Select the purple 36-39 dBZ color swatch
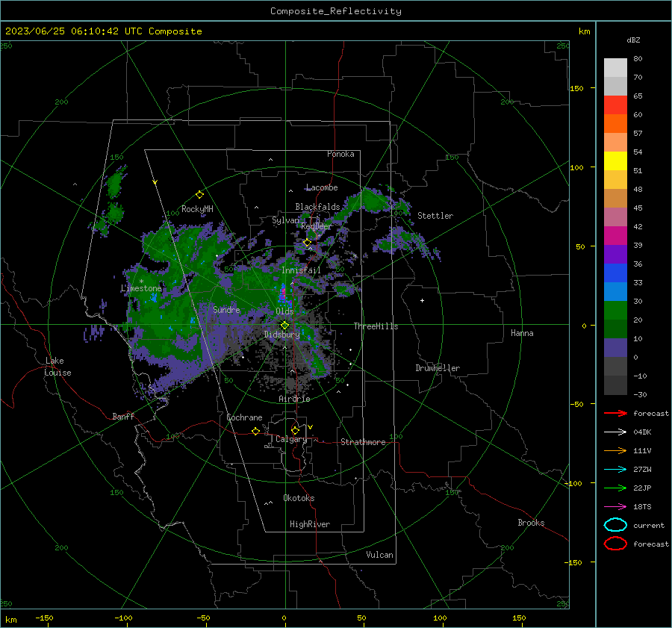The width and height of the screenshot is (672, 628). pyautogui.click(x=615, y=255)
